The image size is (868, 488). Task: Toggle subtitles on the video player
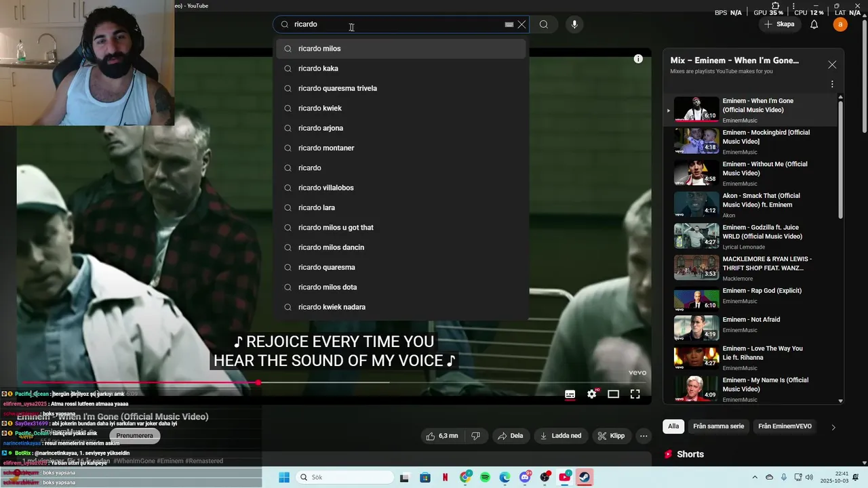[570, 394]
